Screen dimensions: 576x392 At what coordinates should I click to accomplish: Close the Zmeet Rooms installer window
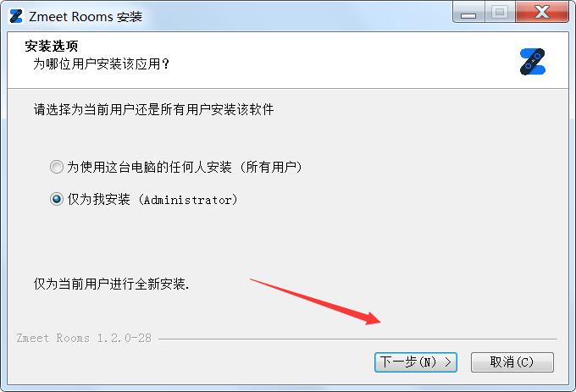(542, 13)
